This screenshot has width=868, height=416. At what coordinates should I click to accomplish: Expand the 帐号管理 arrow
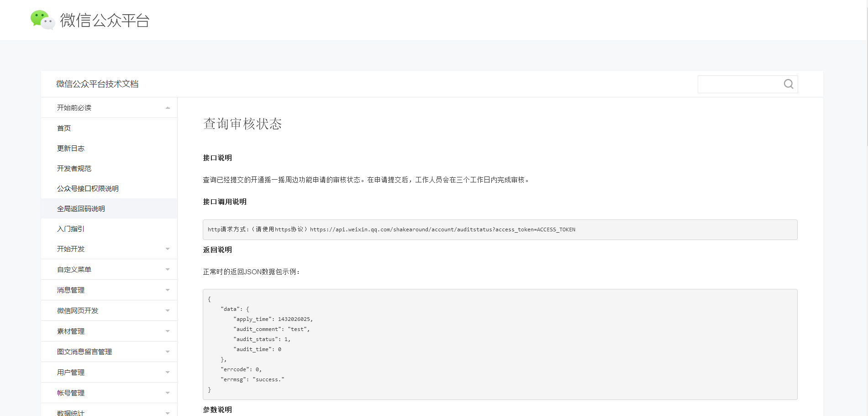point(168,393)
